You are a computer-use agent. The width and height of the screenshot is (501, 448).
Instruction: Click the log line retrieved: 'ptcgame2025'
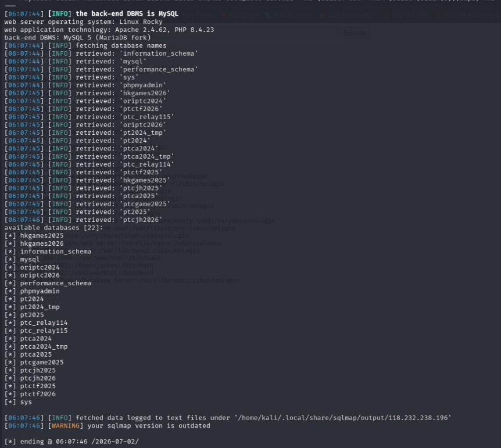click(87, 204)
